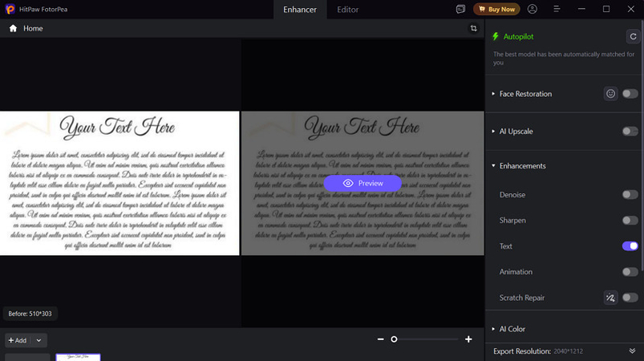This screenshot has width=644, height=361.
Task: Open the user account icon
Action: 533,9
